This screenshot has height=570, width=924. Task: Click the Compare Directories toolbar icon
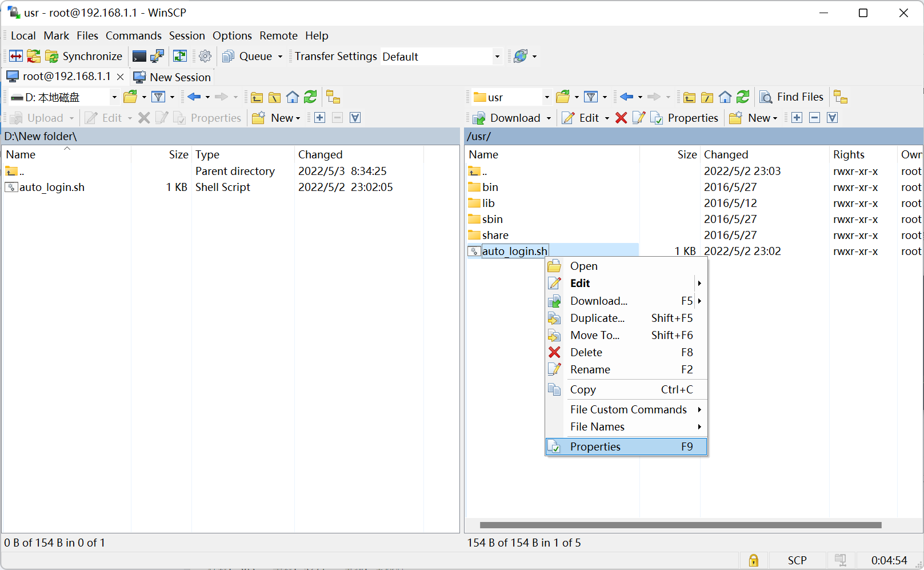click(x=16, y=56)
